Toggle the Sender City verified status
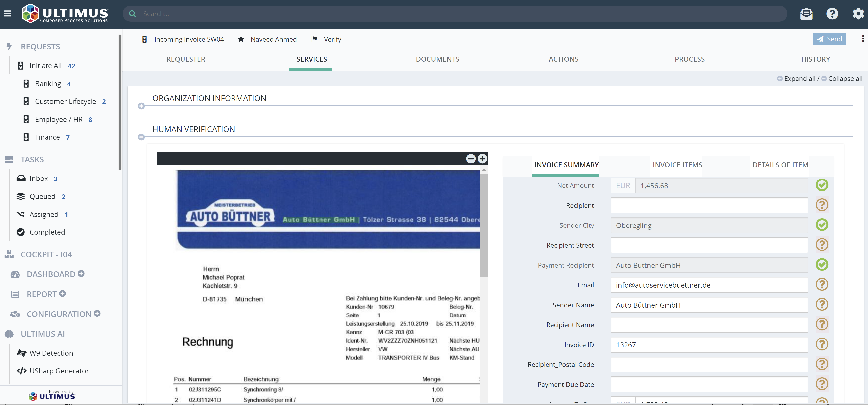The image size is (868, 405). point(822,225)
